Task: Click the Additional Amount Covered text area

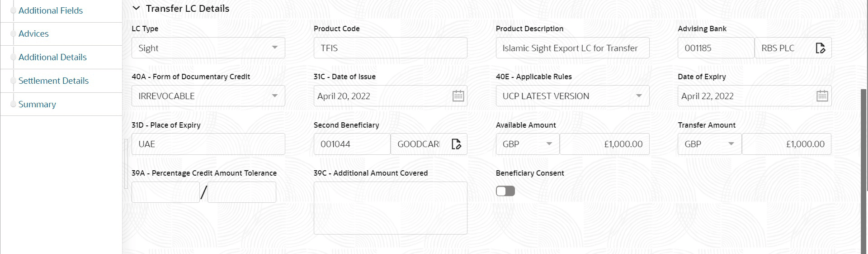Action: click(391, 208)
